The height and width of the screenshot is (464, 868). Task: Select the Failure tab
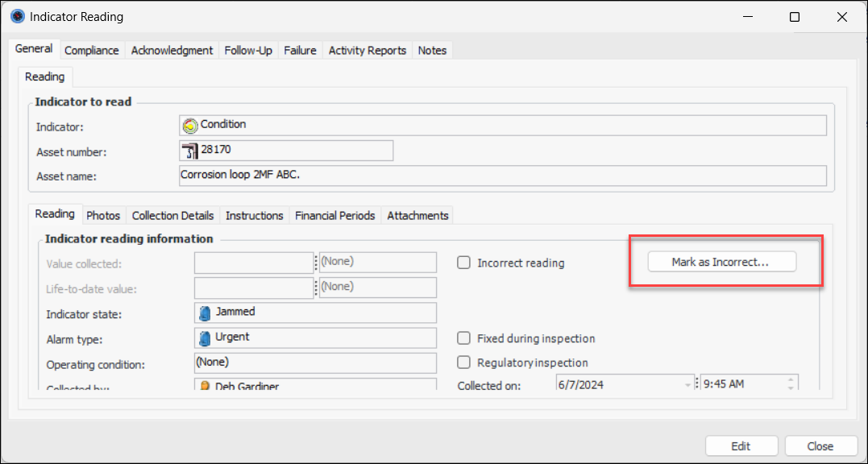point(300,50)
